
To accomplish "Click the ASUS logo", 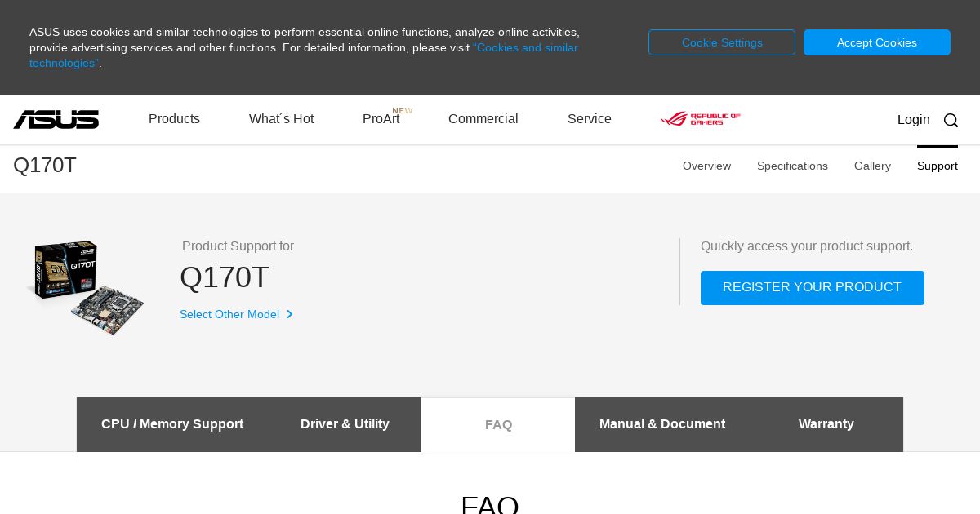I will click(x=56, y=120).
